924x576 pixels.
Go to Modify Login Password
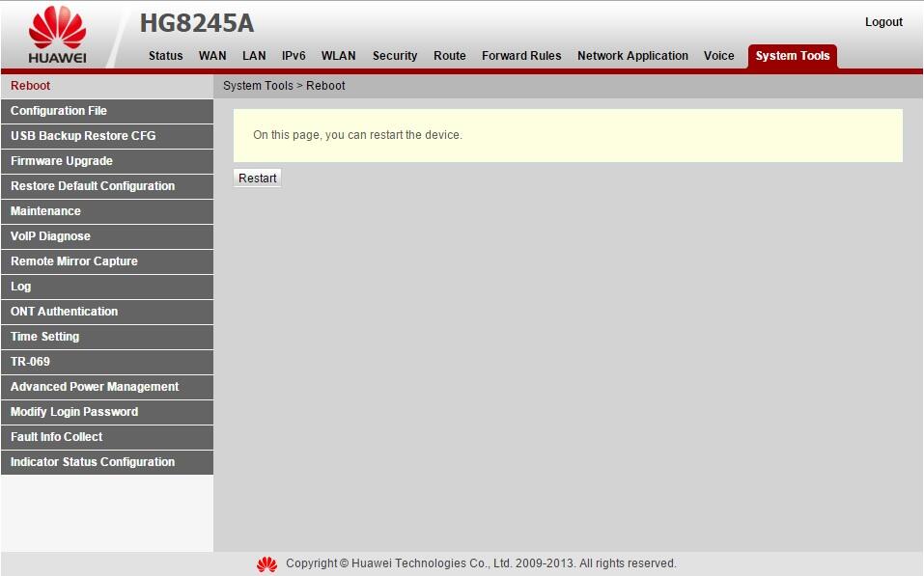pos(106,412)
